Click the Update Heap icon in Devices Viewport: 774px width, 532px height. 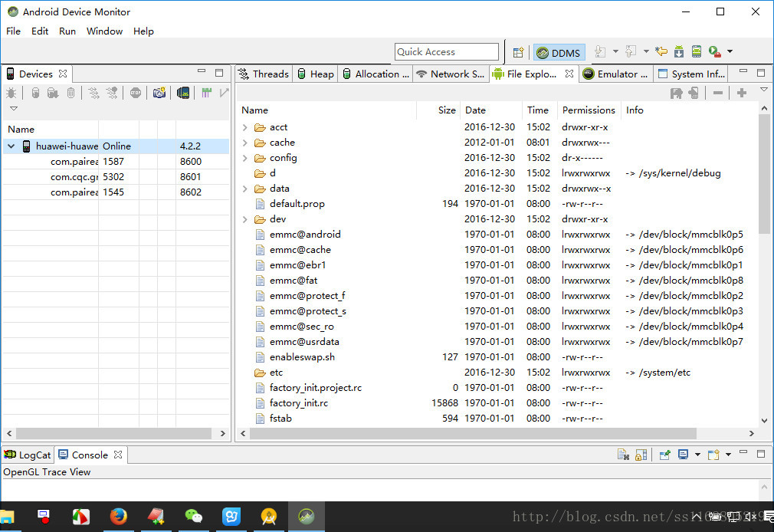[x=35, y=93]
